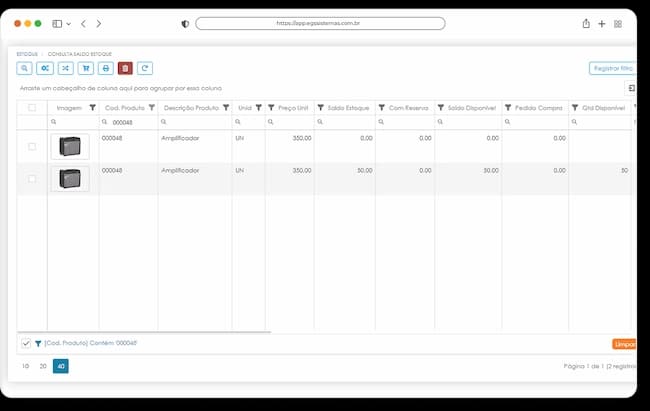Click the shopping cart toolbar button
The image size is (650, 411).
click(x=86, y=68)
